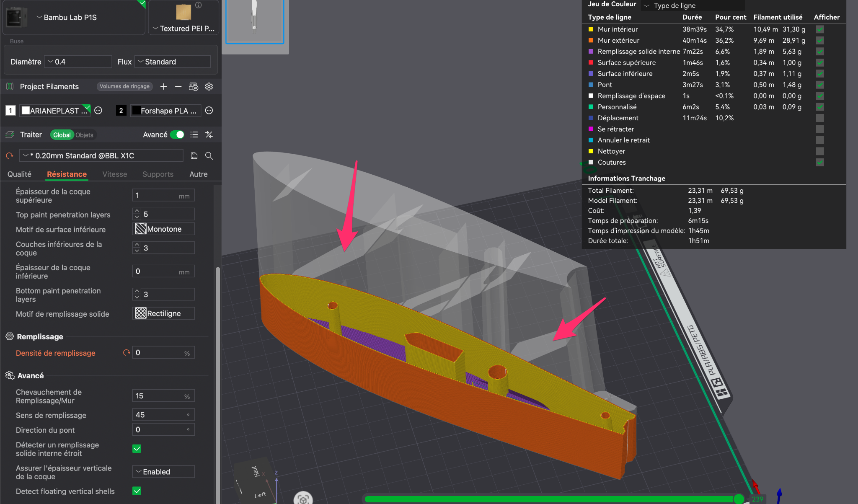Open ARIANEPLAST filament edit icon
The width and height of the screenshot is (858, 504).
coord(98,111)
